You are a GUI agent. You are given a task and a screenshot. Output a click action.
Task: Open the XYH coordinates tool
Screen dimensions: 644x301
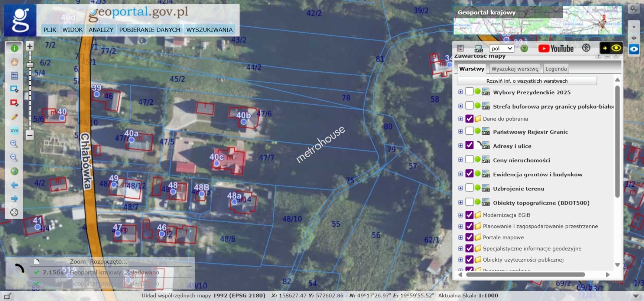[x=14, y=131]
